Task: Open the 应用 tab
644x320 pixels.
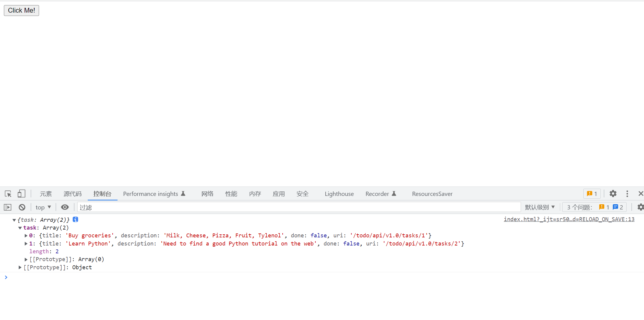Action: coord(279,194)
